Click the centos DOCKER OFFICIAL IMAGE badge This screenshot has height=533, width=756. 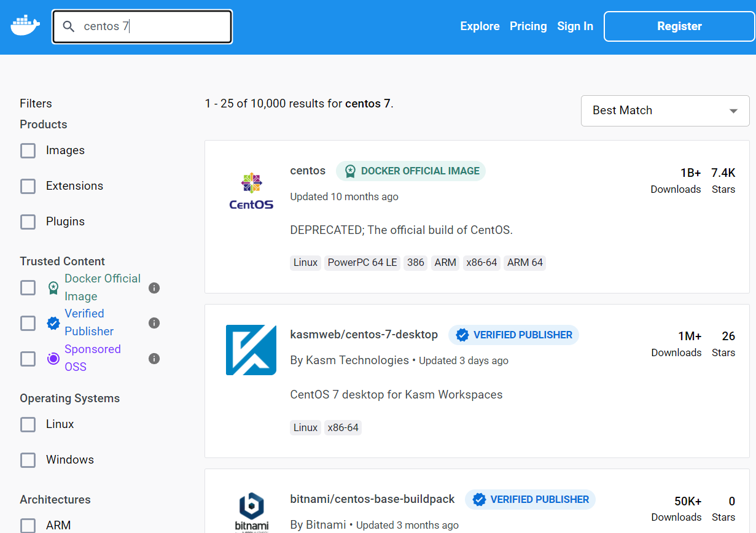click(411, 171)
